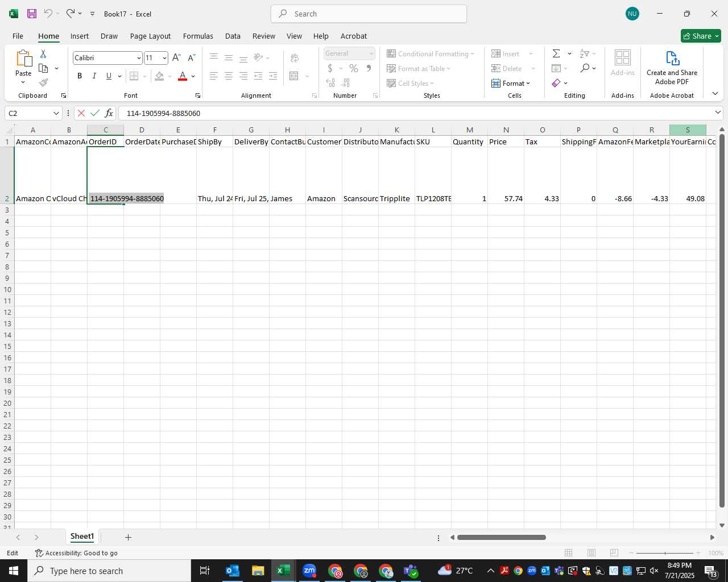Viewport: 728px width, 582px height.
Task: Open Outlook from the taskbar
Action: click(232, 571)
